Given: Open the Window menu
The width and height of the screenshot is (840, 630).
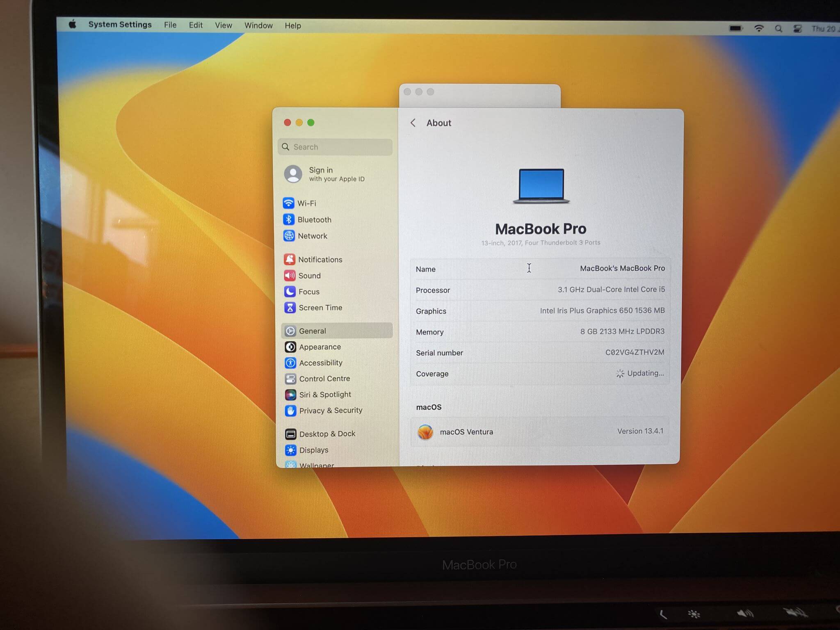Looking at the screenshot, I should click(x=258, y=25).
